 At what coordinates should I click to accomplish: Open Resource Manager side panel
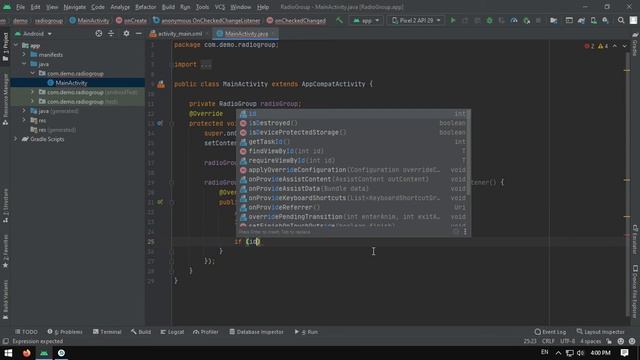(5, 99)
